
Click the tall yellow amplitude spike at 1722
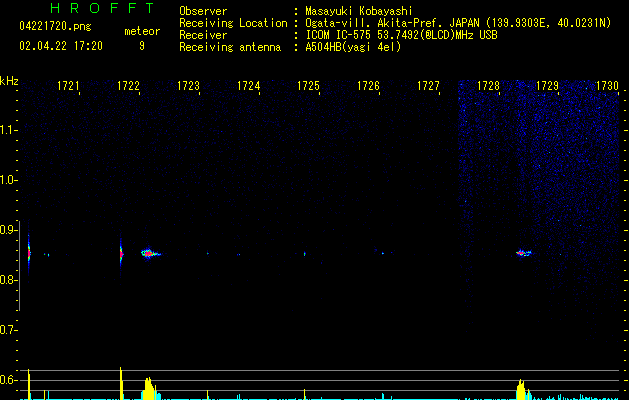[x=121, y=383]
